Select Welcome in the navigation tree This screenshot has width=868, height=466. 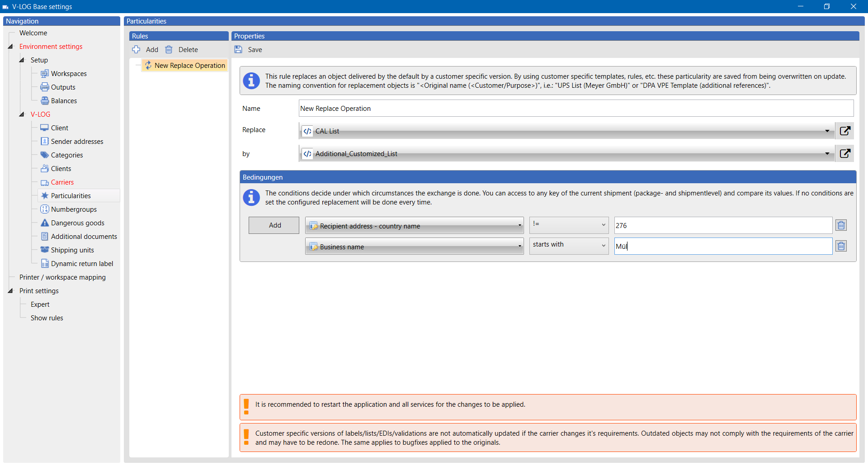(x=33, y=33)
